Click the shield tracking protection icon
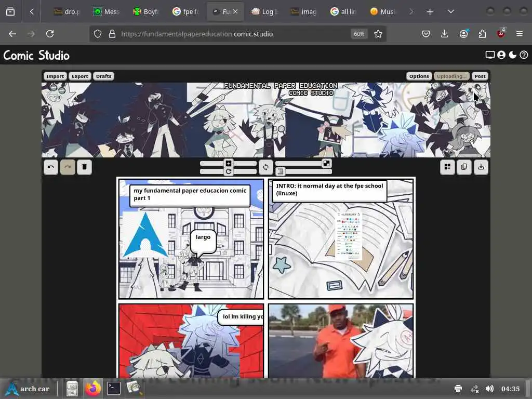The image size is (532, 399). (98, 34)
